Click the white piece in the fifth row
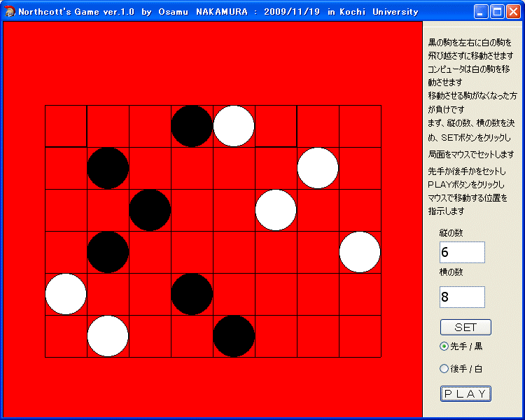The height and width of the screenshot is (420, 525). click(x=66, y=294)
